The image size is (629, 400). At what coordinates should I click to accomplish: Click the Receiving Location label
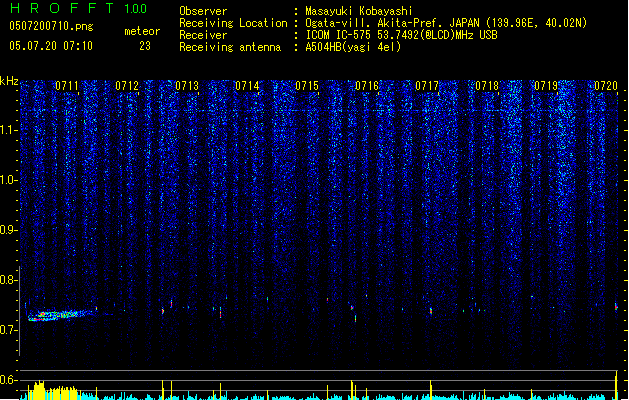[x=233, y=23]
